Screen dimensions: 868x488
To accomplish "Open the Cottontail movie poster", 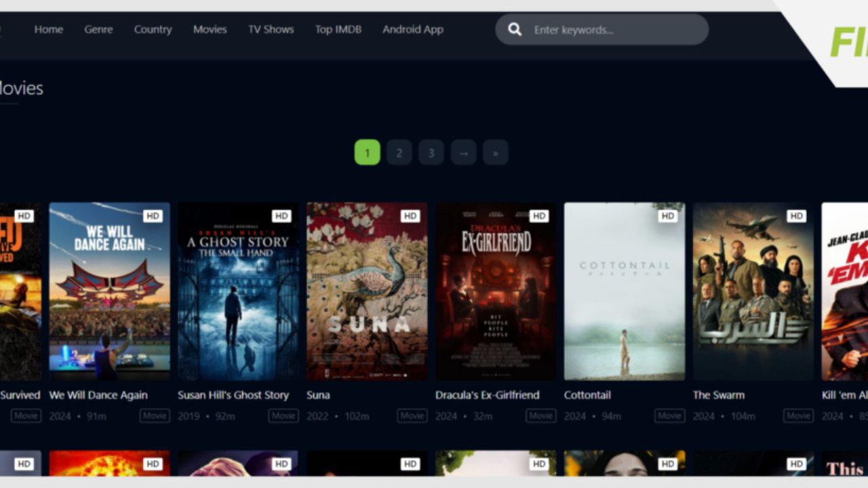I will pos(625,291).
